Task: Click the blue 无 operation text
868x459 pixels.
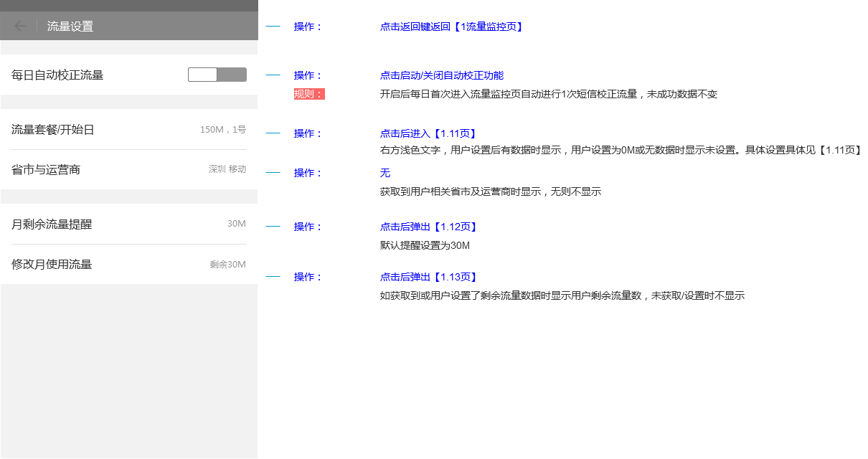Action: [x=385, y=173]
